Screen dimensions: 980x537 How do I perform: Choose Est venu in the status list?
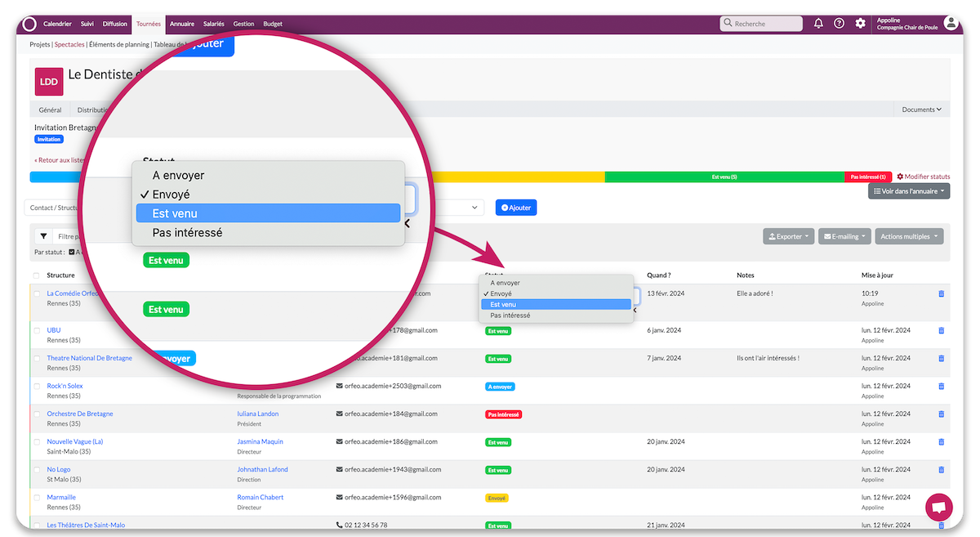click(555, 304)
